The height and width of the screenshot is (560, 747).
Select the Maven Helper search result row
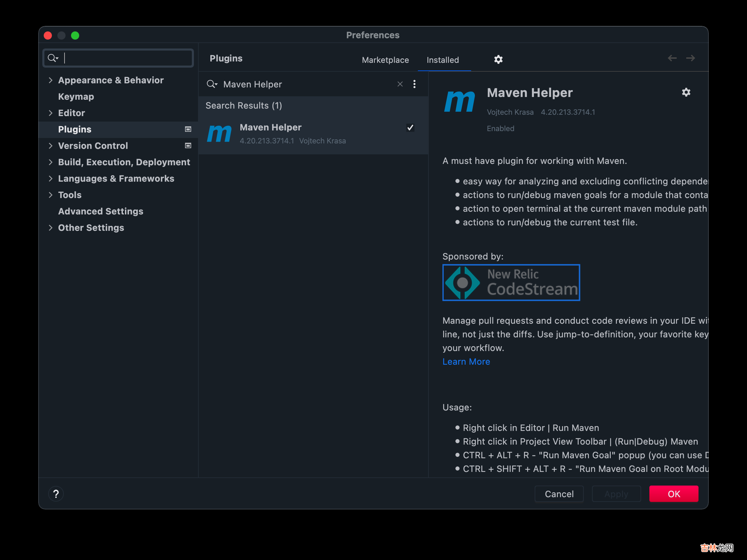pos(313,134)
